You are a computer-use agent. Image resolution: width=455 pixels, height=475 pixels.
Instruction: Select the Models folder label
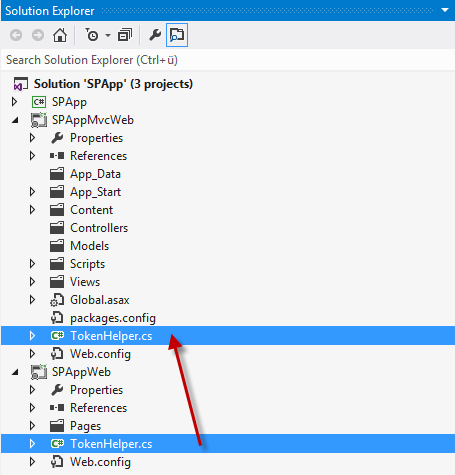(x=90, y=246)
